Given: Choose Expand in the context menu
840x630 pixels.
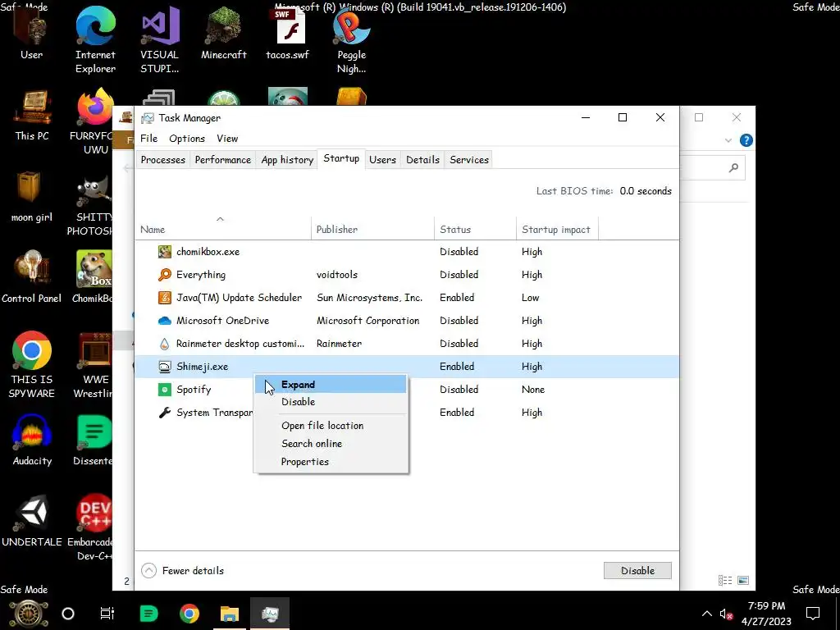Looking at the screenshot, I should coord(331,385).
